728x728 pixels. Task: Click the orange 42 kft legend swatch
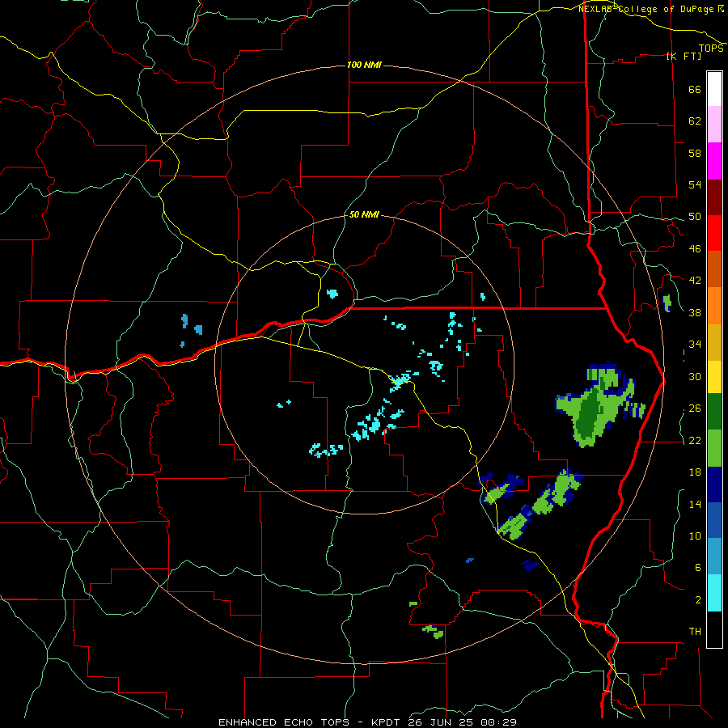coord(714,305)
